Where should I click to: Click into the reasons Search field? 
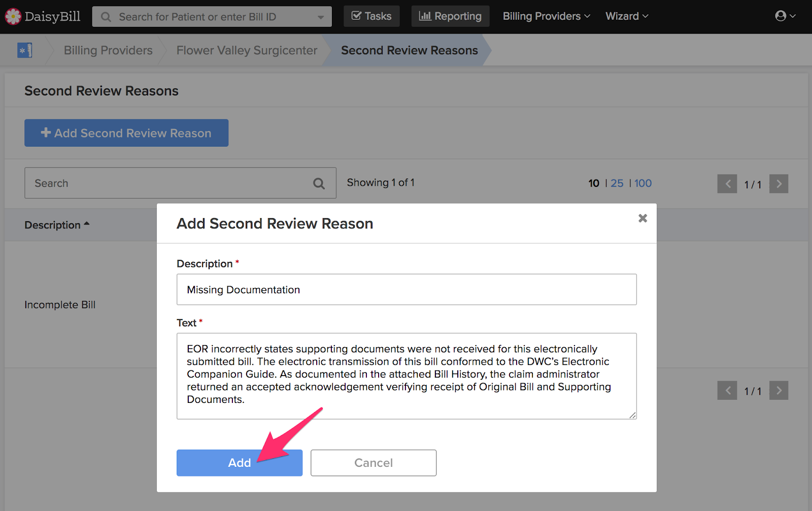pos(180,183)
